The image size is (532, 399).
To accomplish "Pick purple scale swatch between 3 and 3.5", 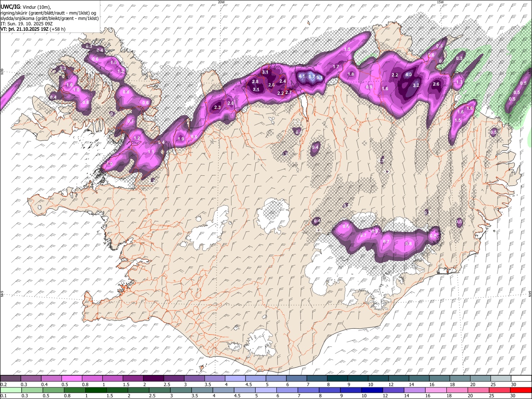I will (x=194, y=378).
